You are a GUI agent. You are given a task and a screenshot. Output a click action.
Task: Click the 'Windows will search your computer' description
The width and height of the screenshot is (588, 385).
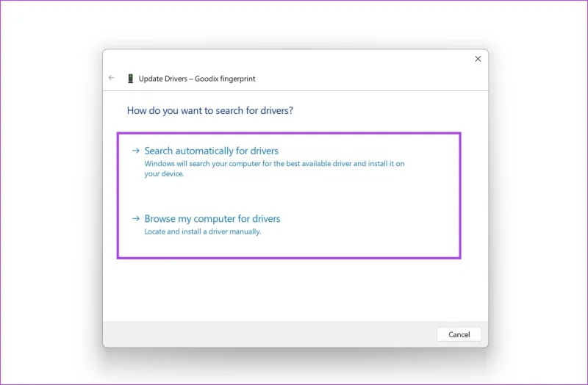click(274, 169)
